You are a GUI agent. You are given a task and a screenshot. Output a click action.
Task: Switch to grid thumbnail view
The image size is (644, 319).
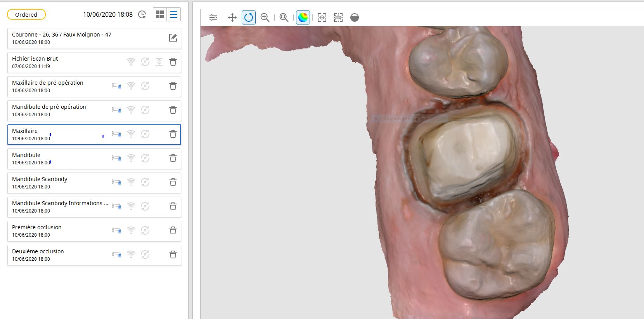click(160, 15)
